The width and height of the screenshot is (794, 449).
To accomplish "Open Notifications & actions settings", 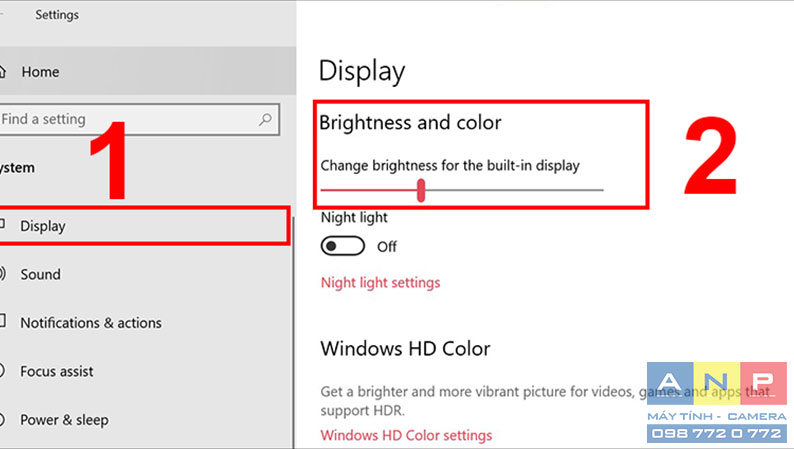I will (146, 323).
